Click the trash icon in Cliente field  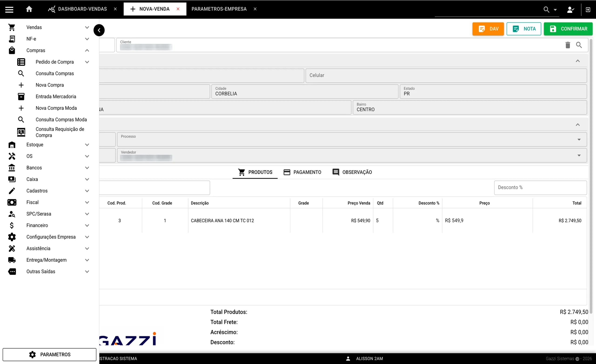[x=568, y=45]
